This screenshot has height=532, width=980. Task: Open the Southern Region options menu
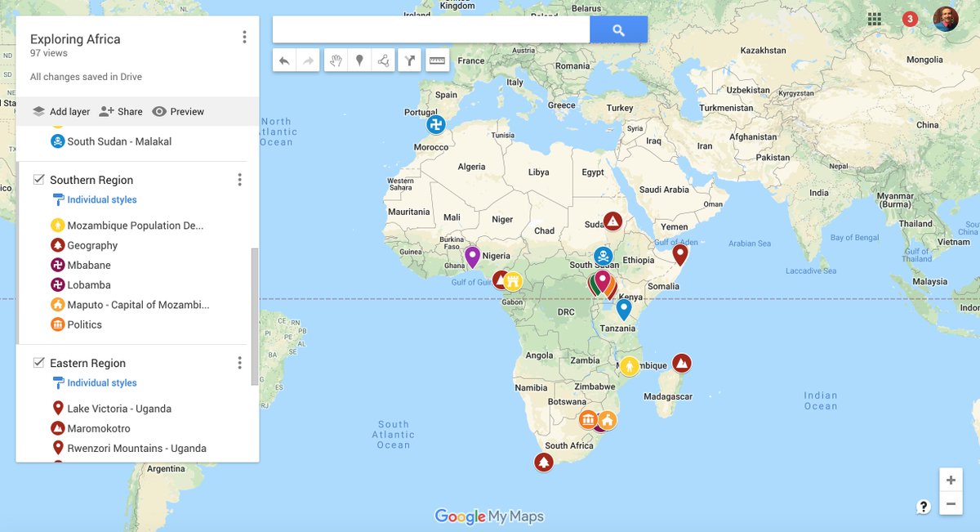click(239, 179)
